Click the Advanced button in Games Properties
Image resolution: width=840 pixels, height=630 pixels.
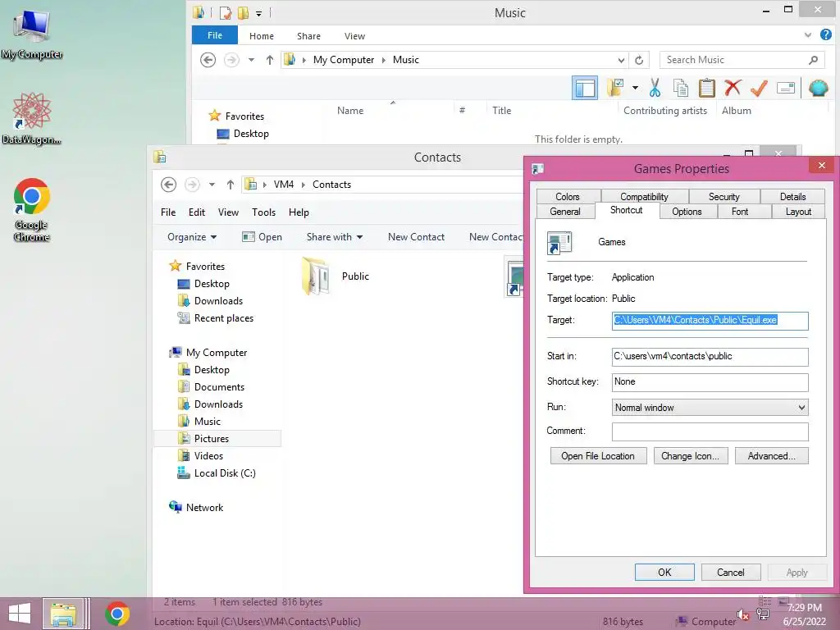[x=771, y=456]
